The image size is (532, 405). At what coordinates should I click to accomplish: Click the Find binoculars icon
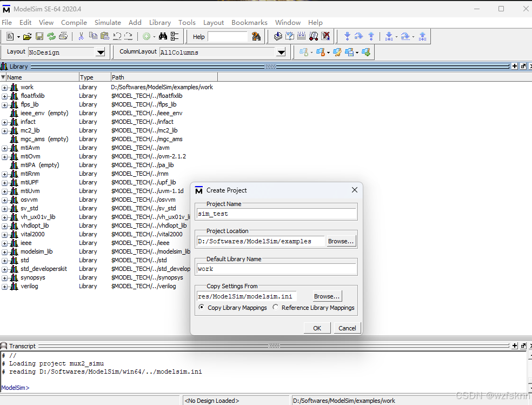tap(163, 36)
